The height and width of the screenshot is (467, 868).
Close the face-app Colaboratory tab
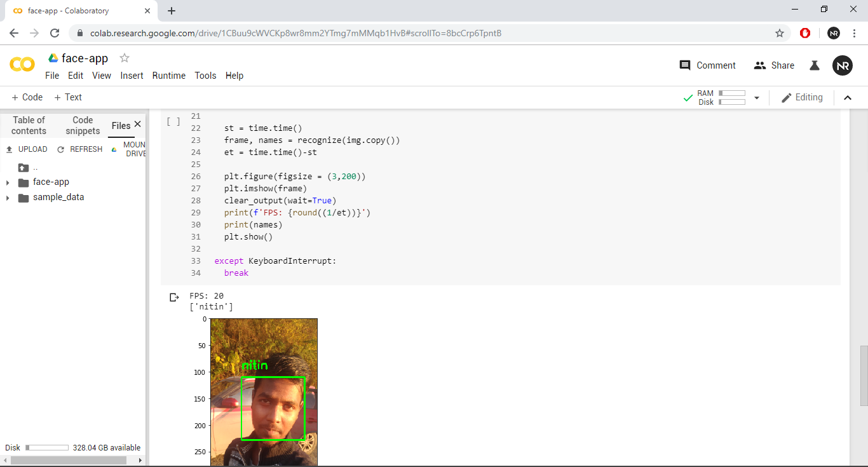(x=147, y=11)
